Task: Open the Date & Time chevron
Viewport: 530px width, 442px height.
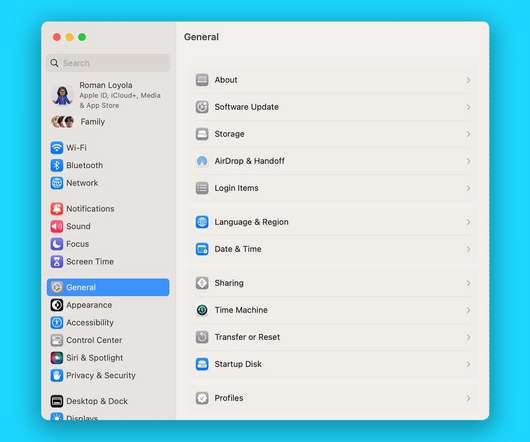Action: coord(468,249)
